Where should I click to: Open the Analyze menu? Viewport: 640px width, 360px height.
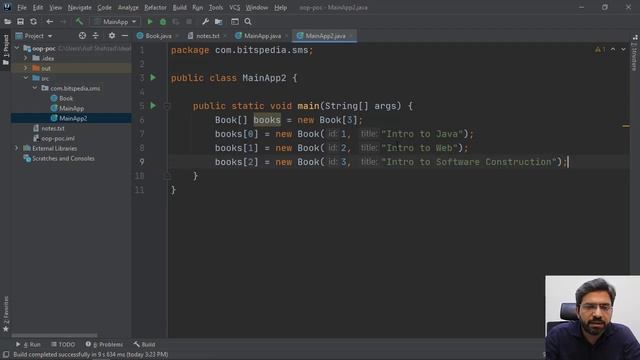pos(128,7)
